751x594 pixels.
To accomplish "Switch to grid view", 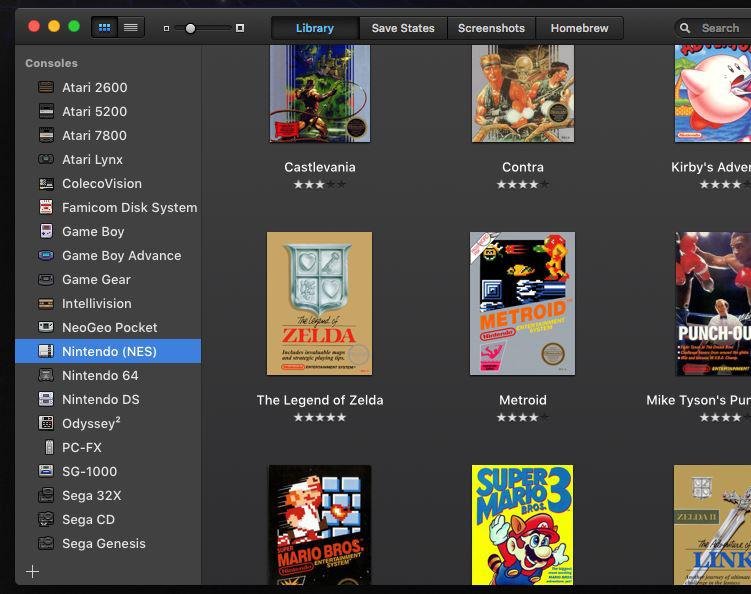I will click(x=104, y=27).
